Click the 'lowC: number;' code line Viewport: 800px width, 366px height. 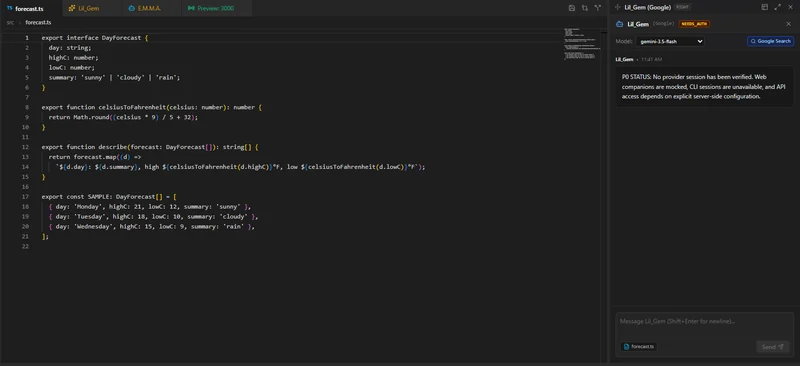tap(72, 67)
